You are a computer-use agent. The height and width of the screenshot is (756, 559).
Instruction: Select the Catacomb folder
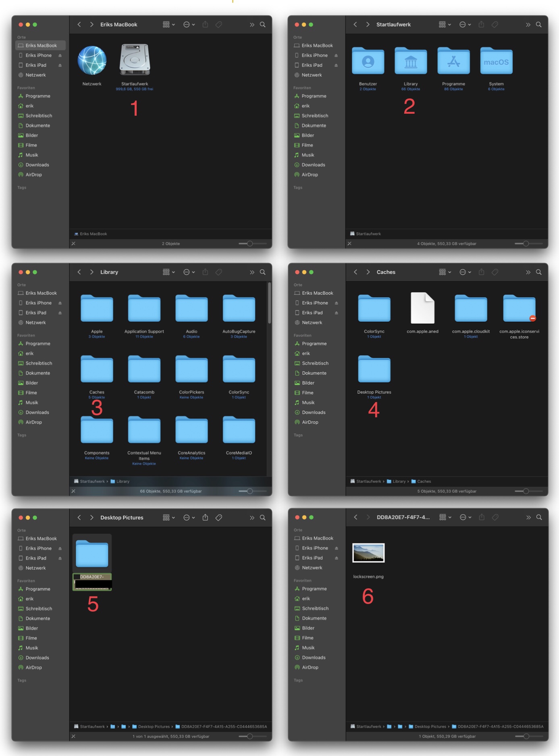click(144, 369)
